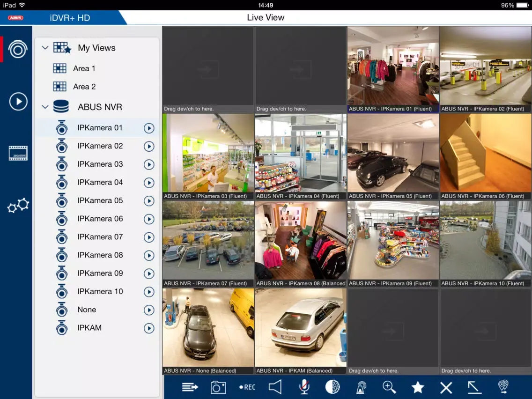Click the full-screen arrow icon

[474, 387]
